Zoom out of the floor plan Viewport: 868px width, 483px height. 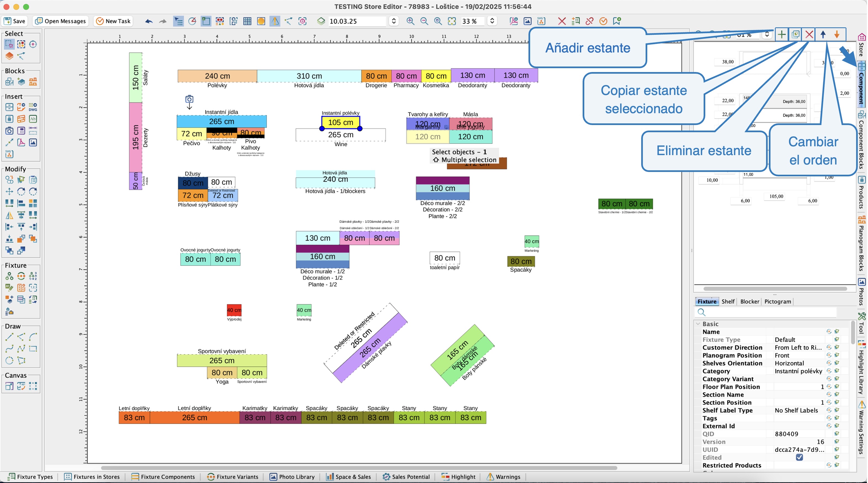point(424,21)
